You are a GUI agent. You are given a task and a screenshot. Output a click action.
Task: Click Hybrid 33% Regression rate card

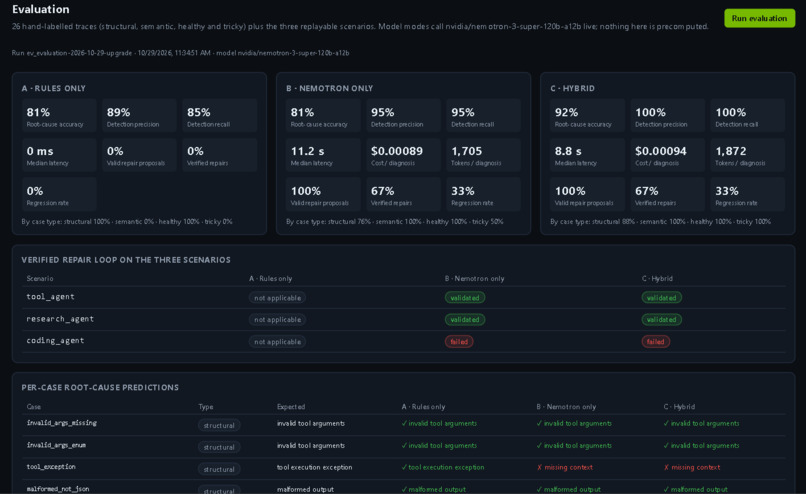(748, 194)
